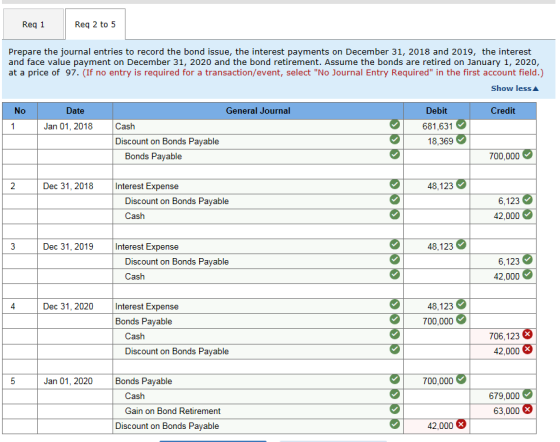Edit the incorrect 63,000 credit field
Screen dimensions: 560x442
[503, 411]
